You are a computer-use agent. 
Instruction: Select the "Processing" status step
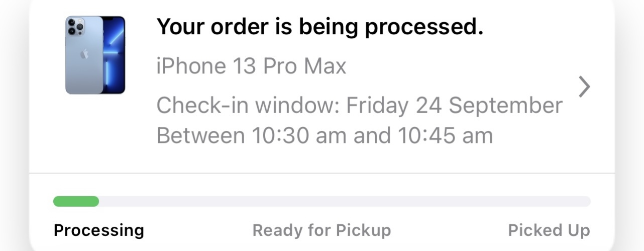[98, 230]
